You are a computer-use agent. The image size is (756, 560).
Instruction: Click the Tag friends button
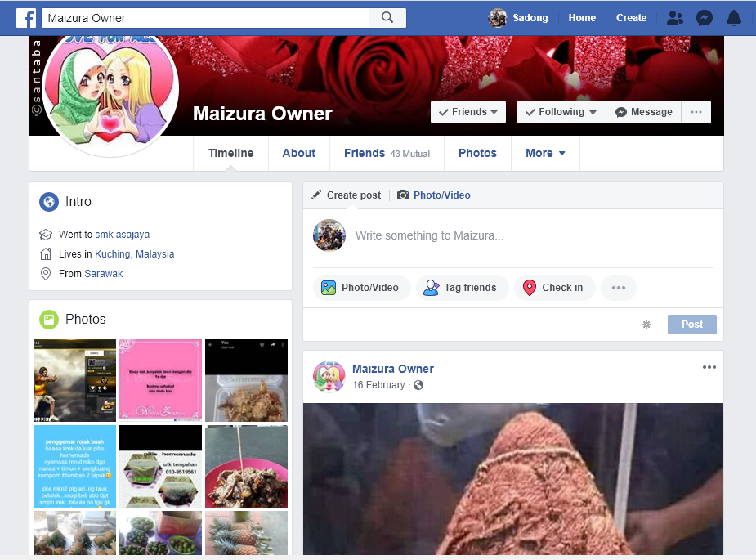(x=462, y=288)
